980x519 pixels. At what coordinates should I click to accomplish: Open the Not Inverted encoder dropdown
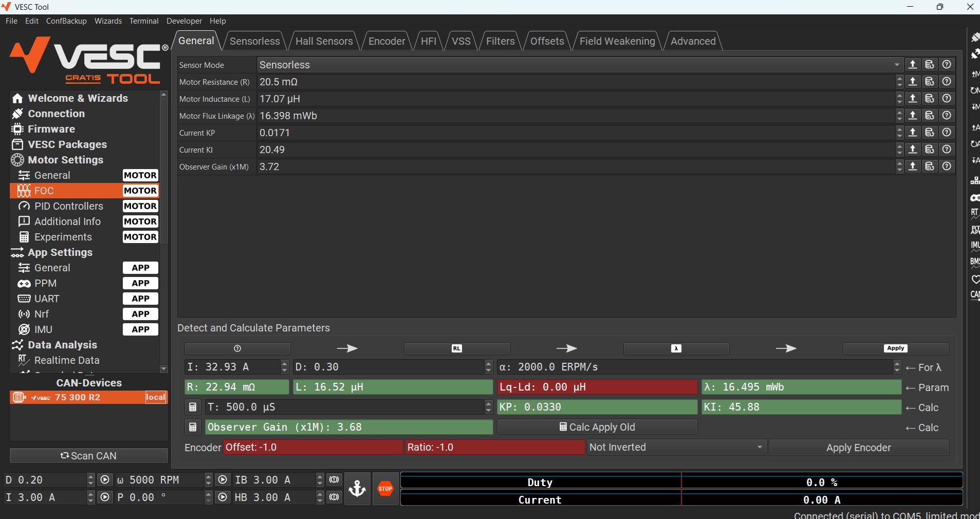tap(676, 448)
